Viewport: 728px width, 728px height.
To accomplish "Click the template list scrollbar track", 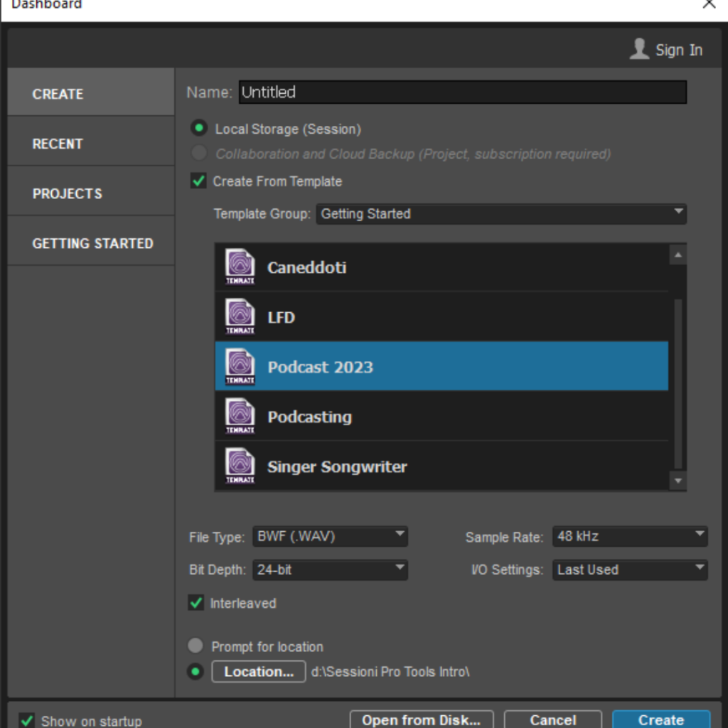I will (678, 384).
